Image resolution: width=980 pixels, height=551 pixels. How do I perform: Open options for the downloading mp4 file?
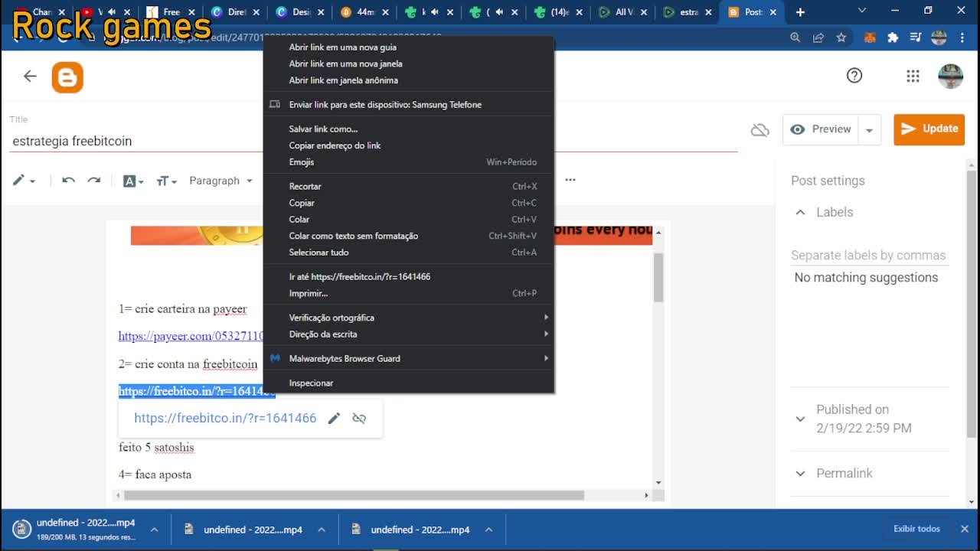[154, 530]
